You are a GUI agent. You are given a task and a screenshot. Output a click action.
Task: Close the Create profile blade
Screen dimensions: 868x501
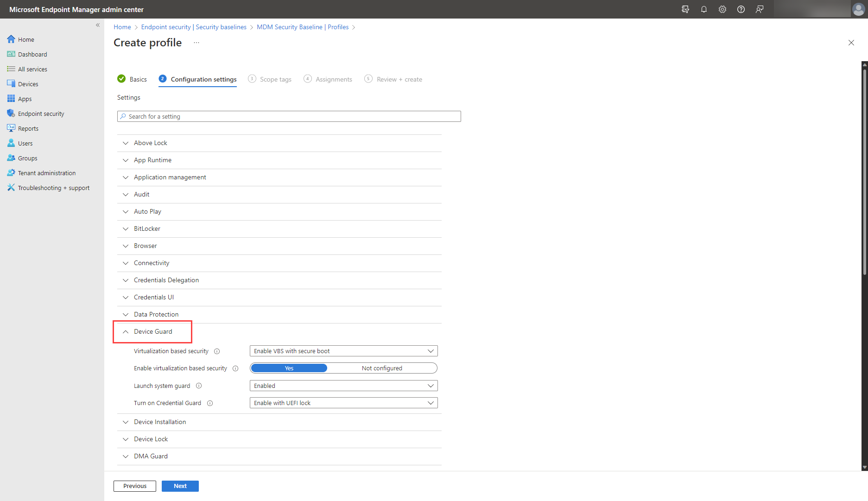point(851,43)
